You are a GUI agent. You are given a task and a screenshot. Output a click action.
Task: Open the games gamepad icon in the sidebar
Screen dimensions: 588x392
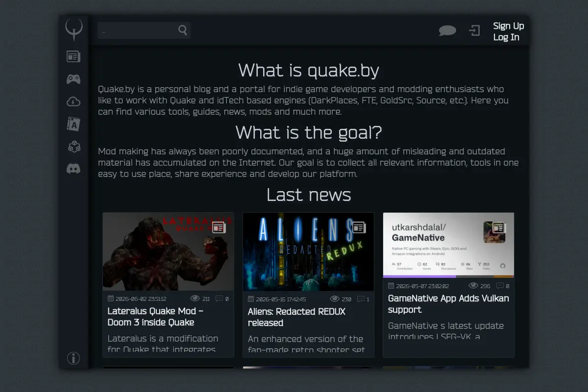tap(73, 79)
